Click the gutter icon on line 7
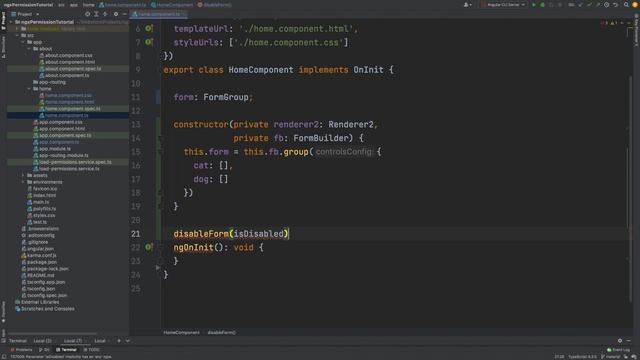This screenshot has width=640, height=360. [x=149, y=42]
